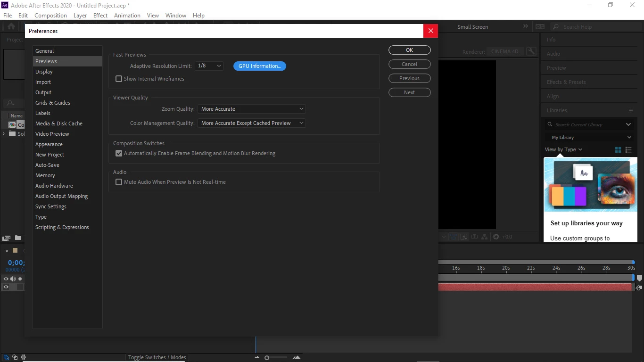Viewport: 644px width, 362px height.
Task: Open the Composition menu
Action: 50,16
